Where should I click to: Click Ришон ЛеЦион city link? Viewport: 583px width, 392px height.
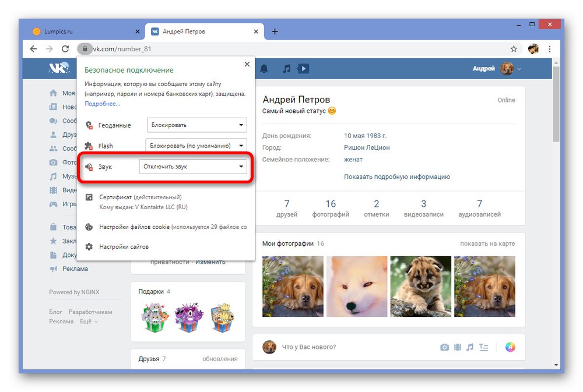pyautogui.click(x=367, y=147)
